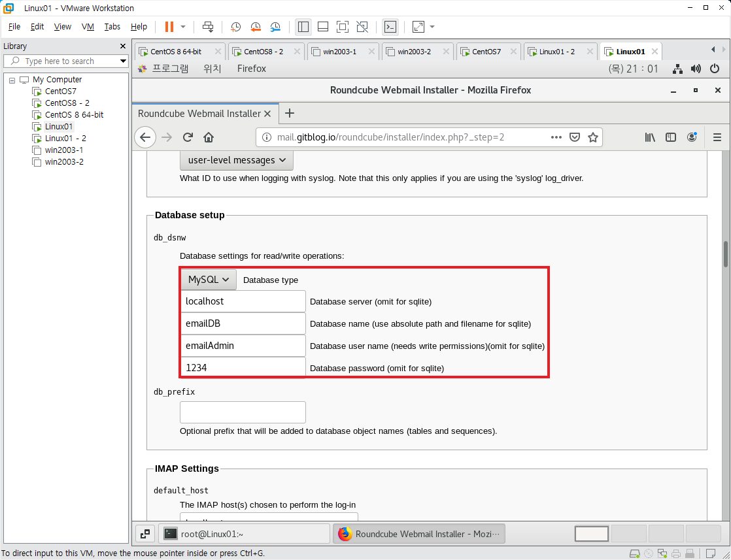Open the user-level messages dropdown
This screenshot has height=560, width=731.
click(x=236, y=160)
